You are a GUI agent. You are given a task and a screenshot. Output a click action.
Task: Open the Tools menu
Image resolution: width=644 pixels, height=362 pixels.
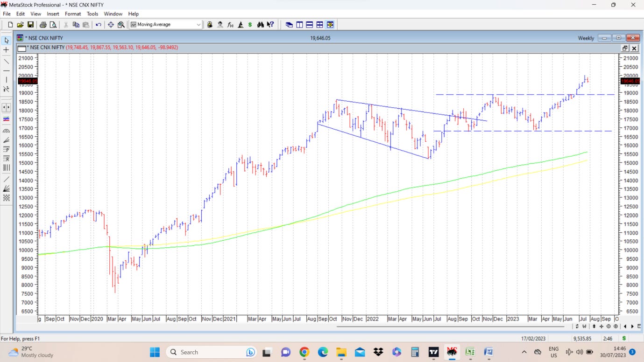click(92, 14)
